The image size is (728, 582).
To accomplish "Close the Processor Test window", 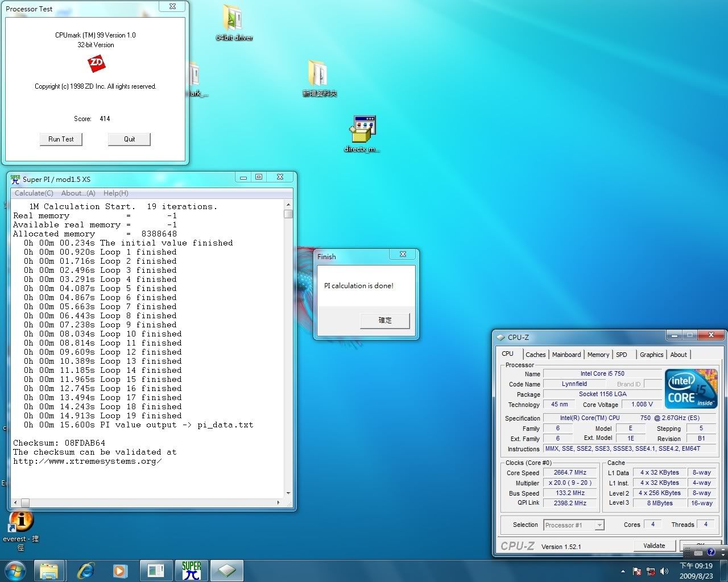I will click(172, 7).
